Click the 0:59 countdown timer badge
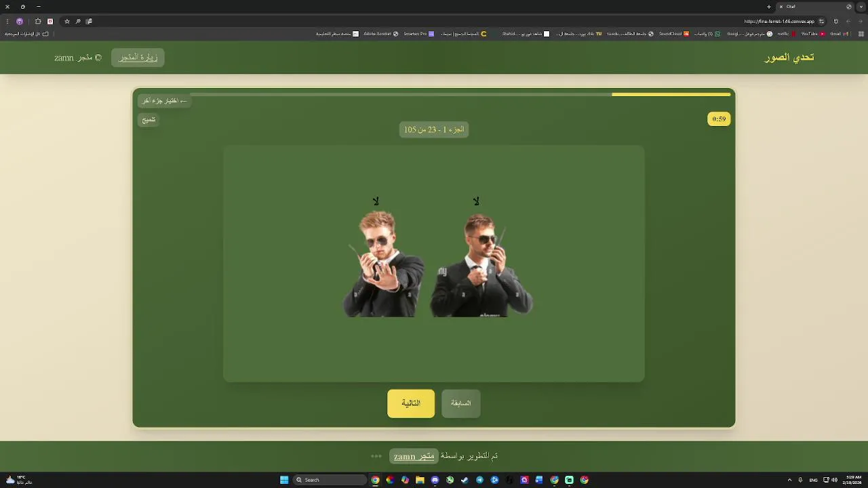Image resolution: width=868 pixels, height=488 pixels. point(719,119)
